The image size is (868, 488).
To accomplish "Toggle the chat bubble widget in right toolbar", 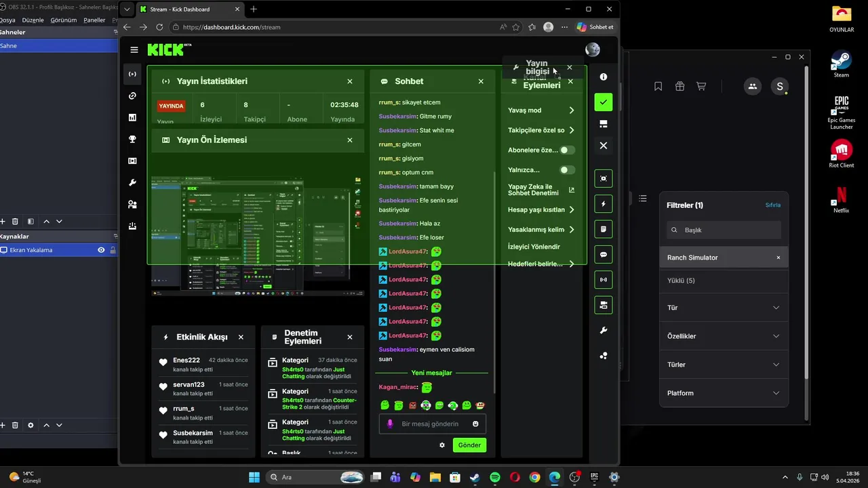I will 604,254.
